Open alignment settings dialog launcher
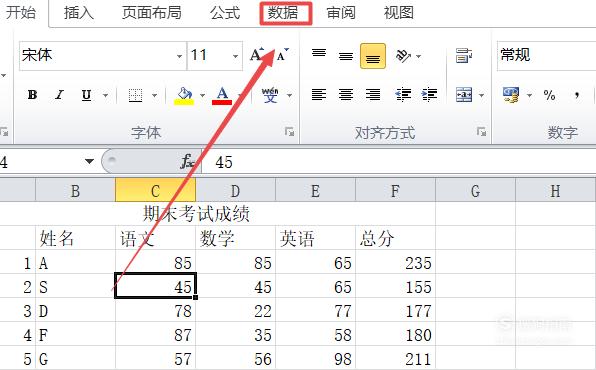Image resolution: width=596 pixels, height=370 pixels. pos(482,132)
